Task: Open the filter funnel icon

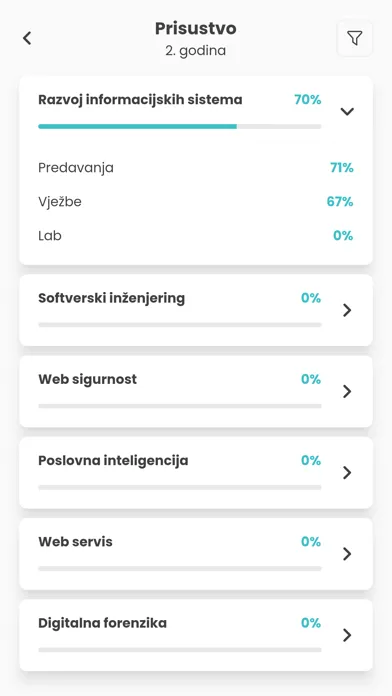Action: 354,38
